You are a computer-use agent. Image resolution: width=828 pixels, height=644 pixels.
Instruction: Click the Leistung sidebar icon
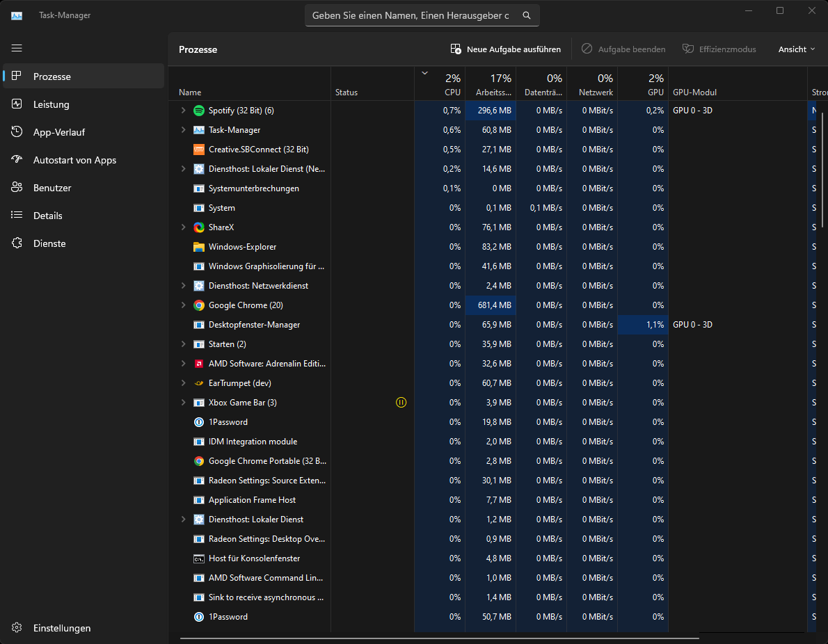click(x=17, y=104)
